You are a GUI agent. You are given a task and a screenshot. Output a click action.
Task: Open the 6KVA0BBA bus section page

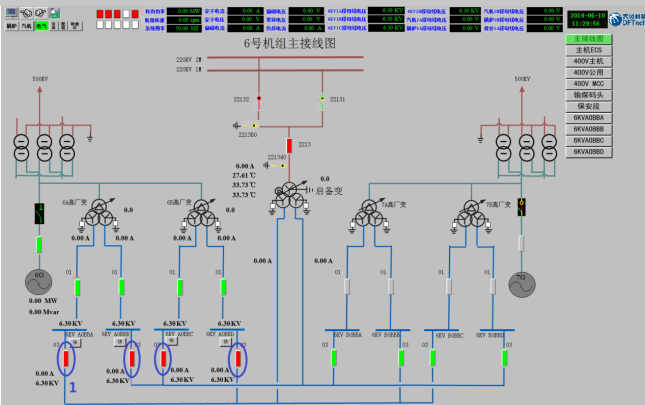(587, 118)
